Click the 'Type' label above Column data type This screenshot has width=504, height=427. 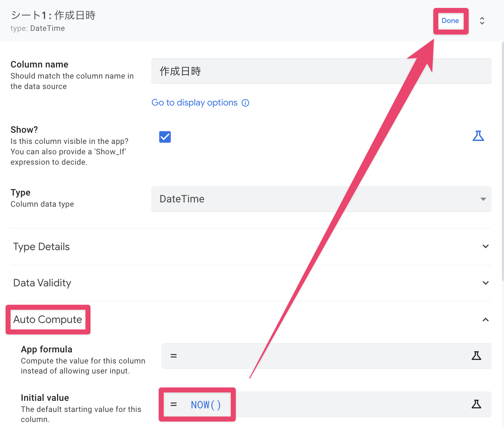tap(20, 193)
